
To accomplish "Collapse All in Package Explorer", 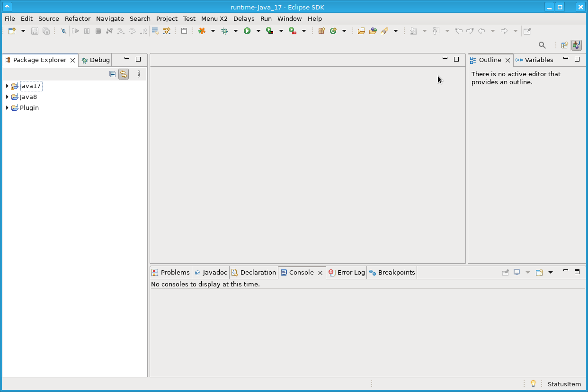I will (x=112, y=74).
